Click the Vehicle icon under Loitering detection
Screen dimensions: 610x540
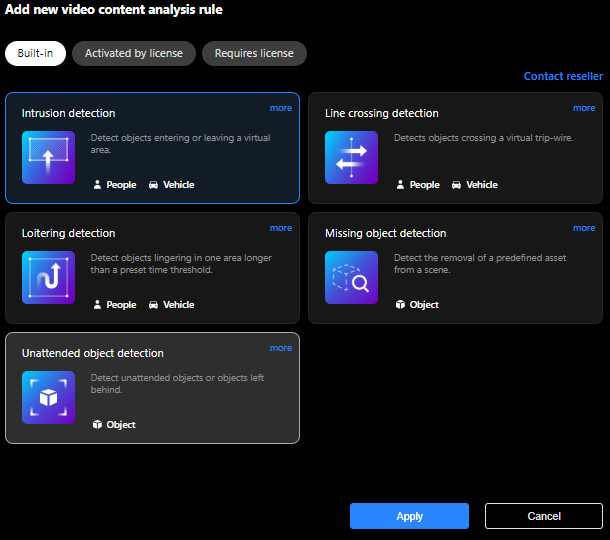click(153, 305)
